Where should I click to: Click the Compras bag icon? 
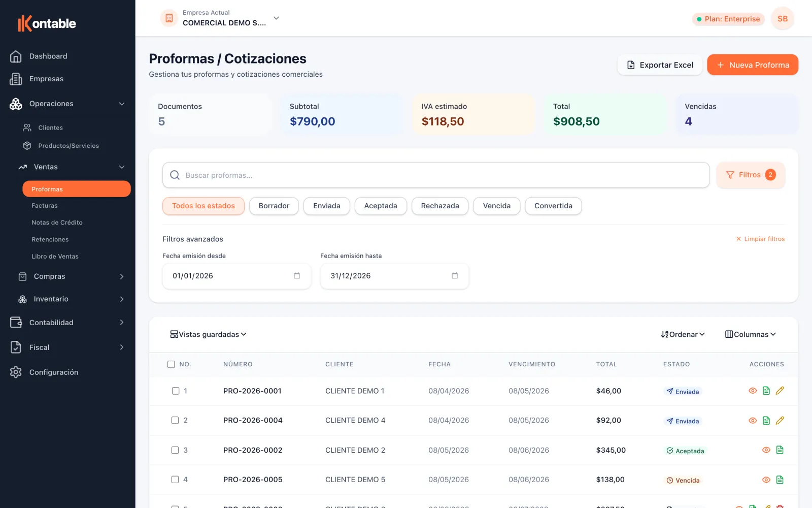[23, 276]
